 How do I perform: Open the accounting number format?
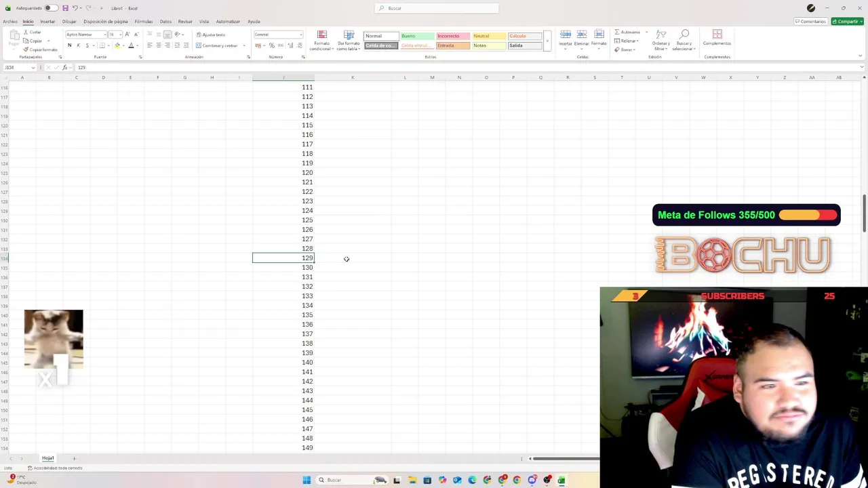tap(259, 45)
